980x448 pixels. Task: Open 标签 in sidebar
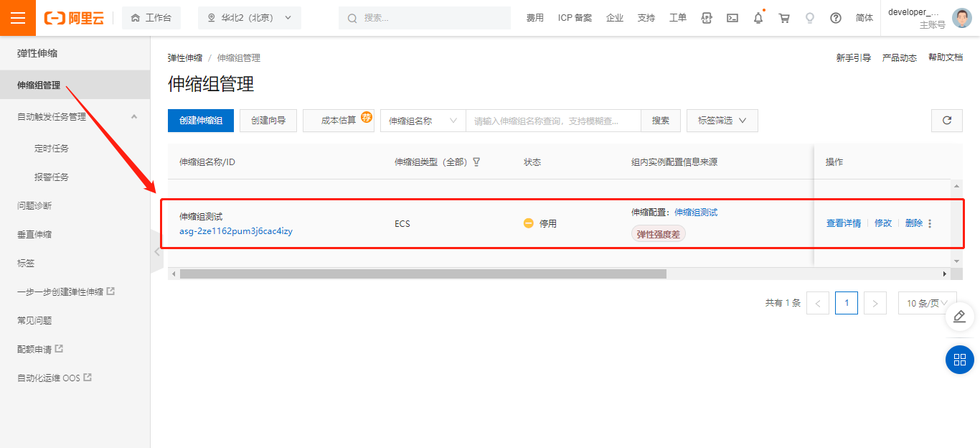[x=26, y=263]
